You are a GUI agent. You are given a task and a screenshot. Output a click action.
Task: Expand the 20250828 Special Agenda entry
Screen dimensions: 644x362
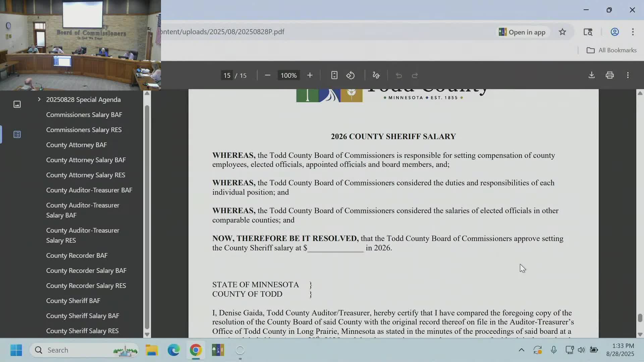[x=39, y=99]
